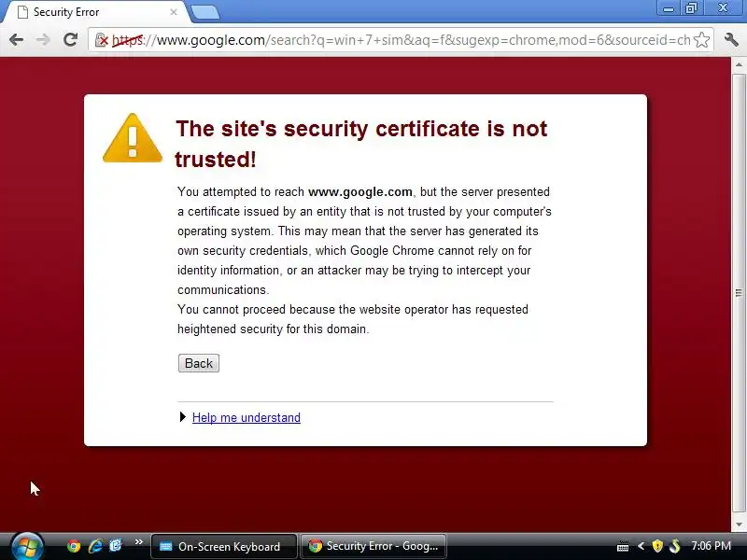Click the yellow warning triangle icon
Screen dimensions: 747x560
click(133, 138)
